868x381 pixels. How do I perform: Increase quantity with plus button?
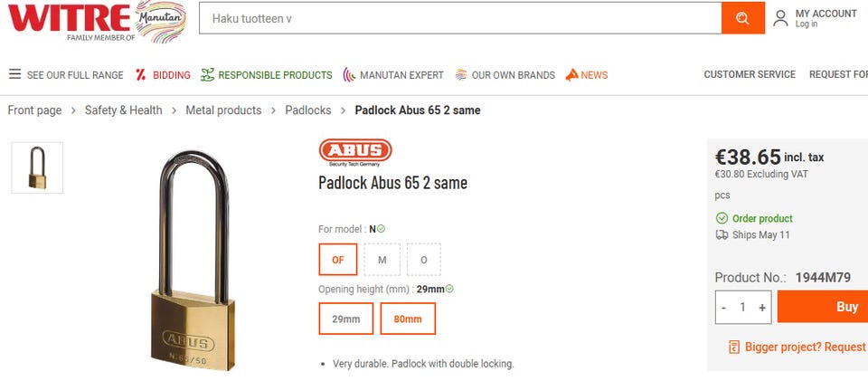[x=762, y=308]
